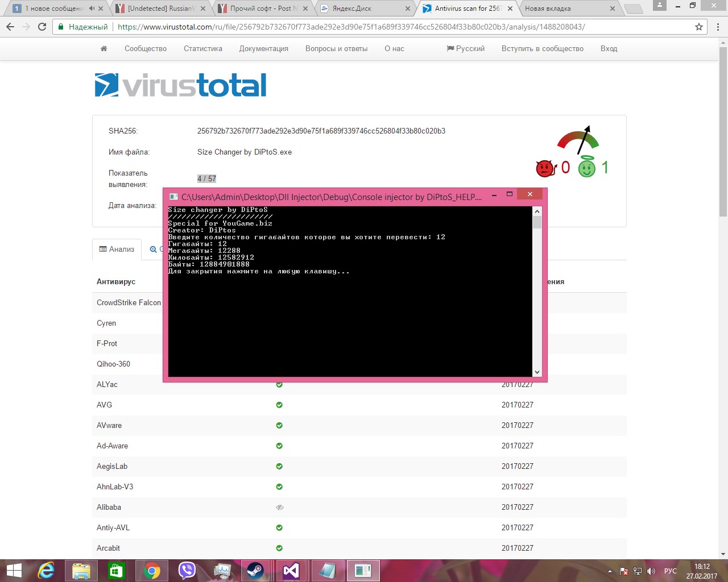Open Viber from the taskbar

(187, 570)
